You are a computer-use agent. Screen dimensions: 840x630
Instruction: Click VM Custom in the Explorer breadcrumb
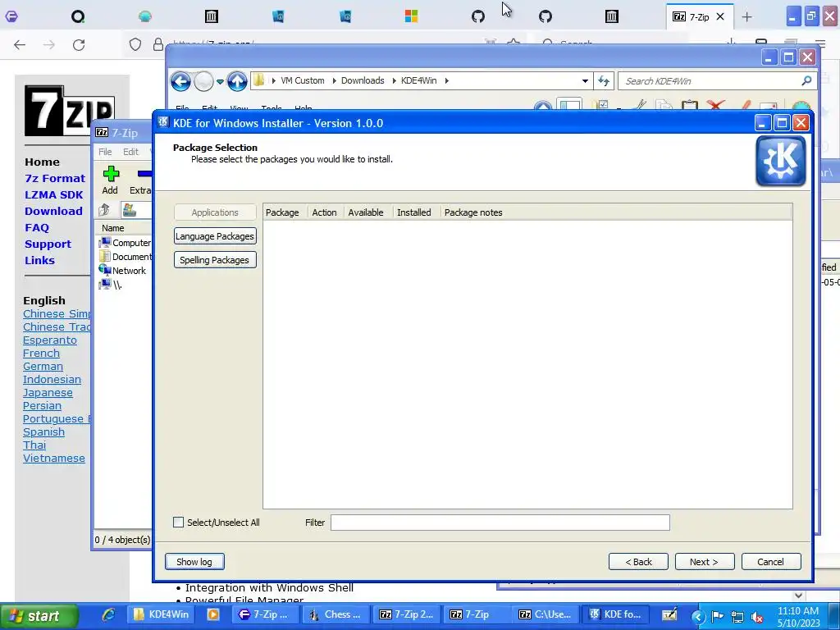tap(303, 80)
